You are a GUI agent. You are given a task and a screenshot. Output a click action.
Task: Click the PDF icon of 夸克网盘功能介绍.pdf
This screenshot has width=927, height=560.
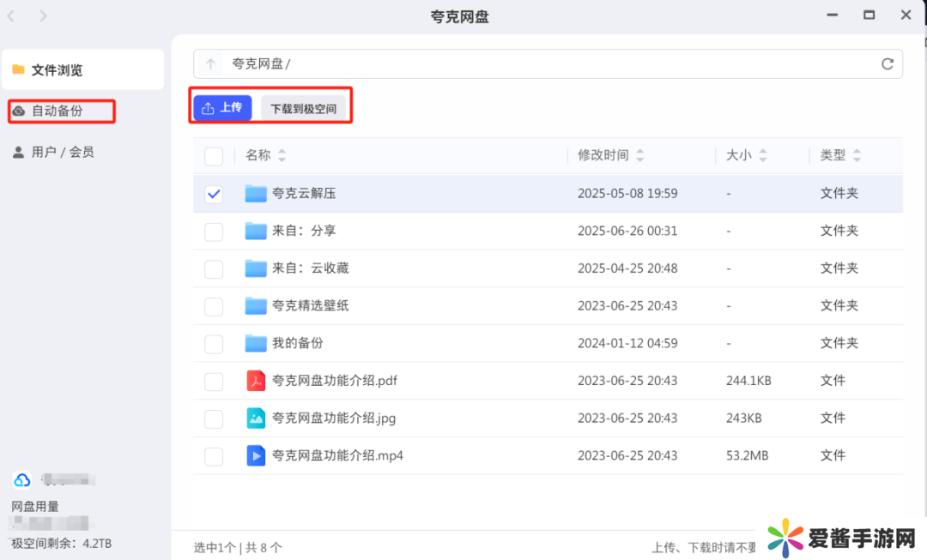pos(256,381)
